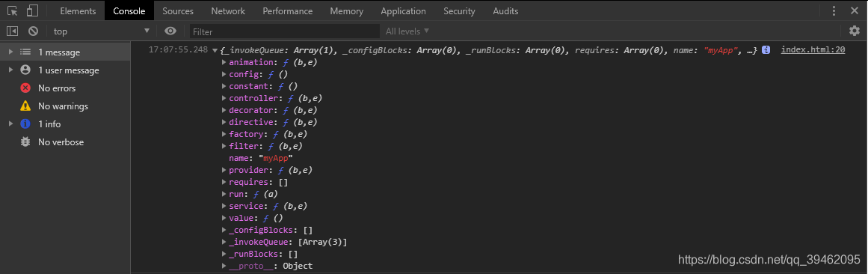Expand the constant function property
The width and height of the screenshot is (868, 274).
[224, 87]
